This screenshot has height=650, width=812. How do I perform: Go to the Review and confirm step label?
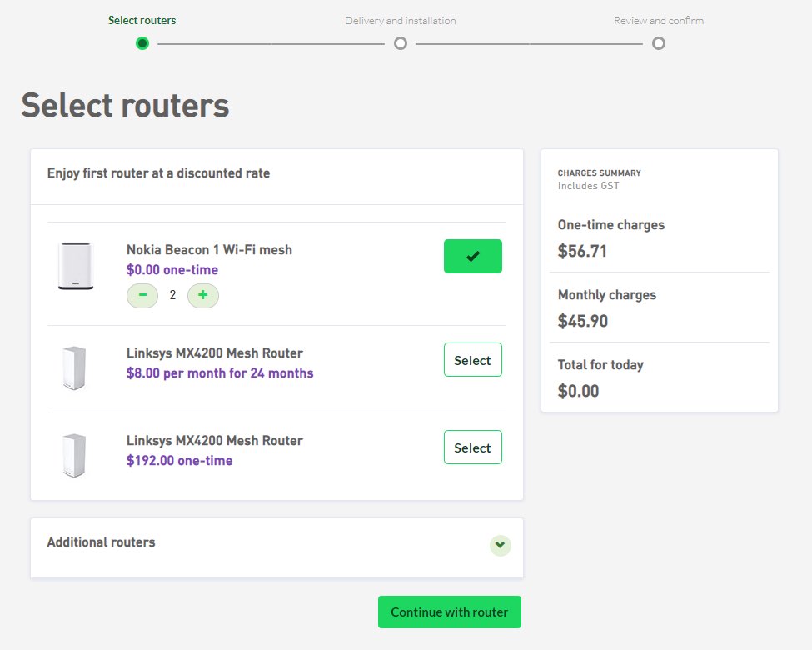(659, 20)
